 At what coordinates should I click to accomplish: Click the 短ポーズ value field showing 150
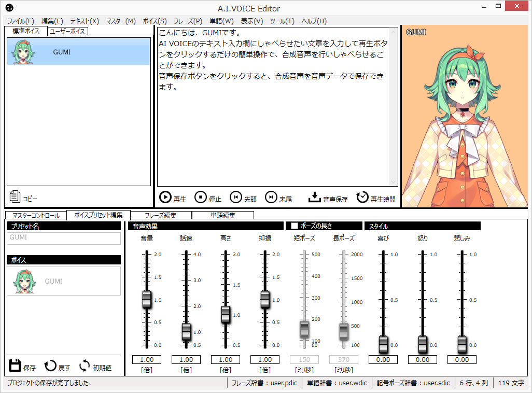click(304, 359)
